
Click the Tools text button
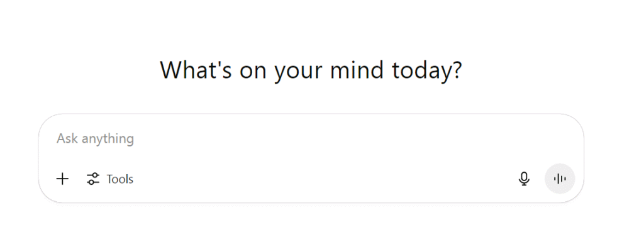(x=120, y=179)
